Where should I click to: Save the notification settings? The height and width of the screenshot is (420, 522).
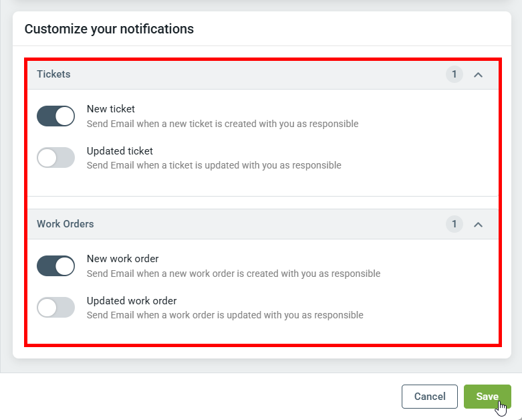click(x=487, y=397)
